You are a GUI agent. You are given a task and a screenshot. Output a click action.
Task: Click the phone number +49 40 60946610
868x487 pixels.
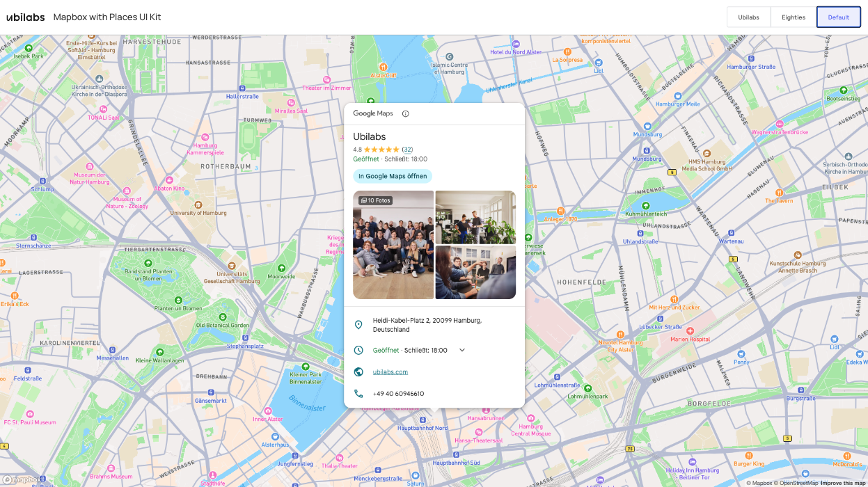click(x=398, y=394)
